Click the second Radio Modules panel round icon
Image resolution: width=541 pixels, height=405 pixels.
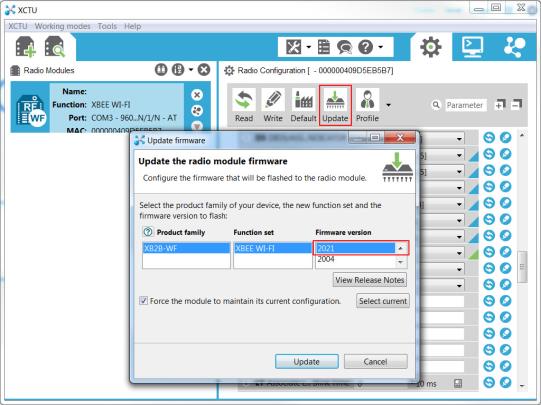coord(178,70)
